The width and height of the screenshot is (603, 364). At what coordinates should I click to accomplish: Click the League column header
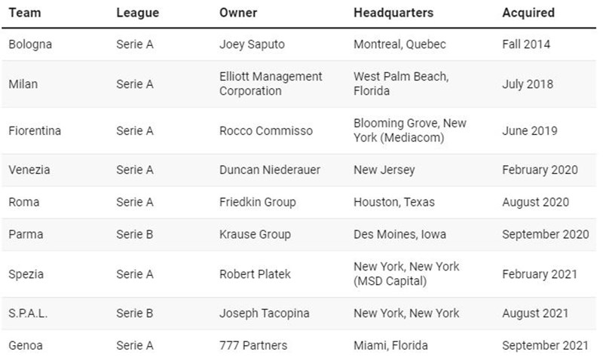tap(138, 13)
